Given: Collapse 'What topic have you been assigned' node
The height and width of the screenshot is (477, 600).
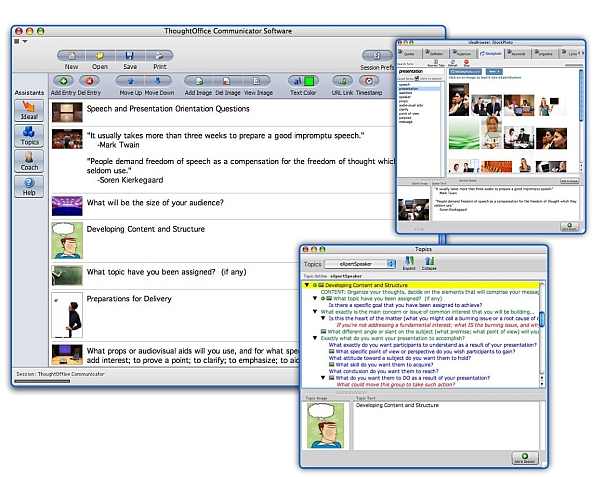Looking at the screenshot, I should [x=315, y=298].
